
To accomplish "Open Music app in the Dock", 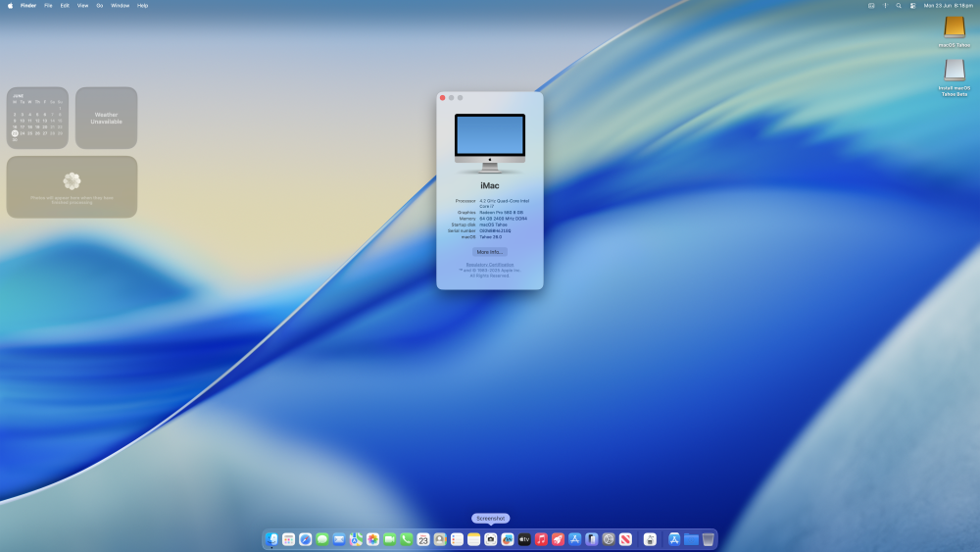I will pos(541,539).
